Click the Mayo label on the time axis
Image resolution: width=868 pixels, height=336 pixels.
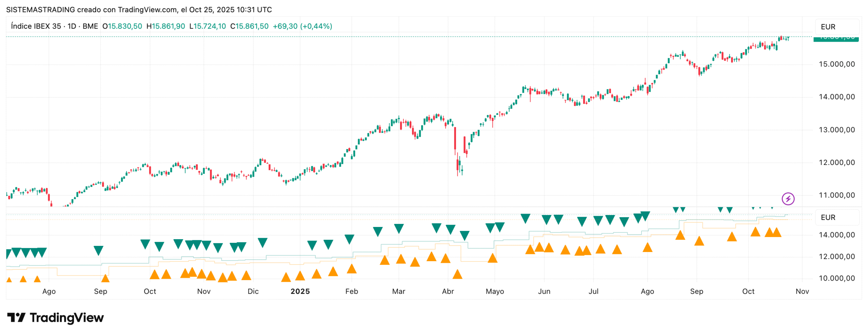click(x=494, y=291)
